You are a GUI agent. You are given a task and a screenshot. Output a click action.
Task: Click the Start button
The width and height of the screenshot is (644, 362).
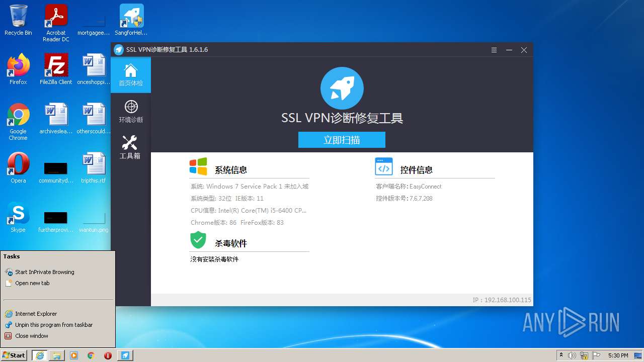[14, 355]
